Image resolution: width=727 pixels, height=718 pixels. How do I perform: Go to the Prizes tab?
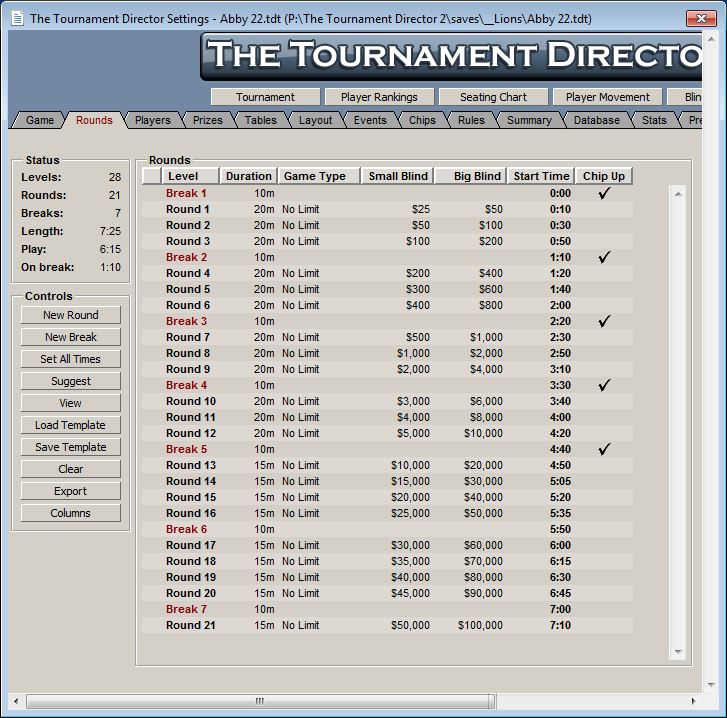tap(207, 120)
